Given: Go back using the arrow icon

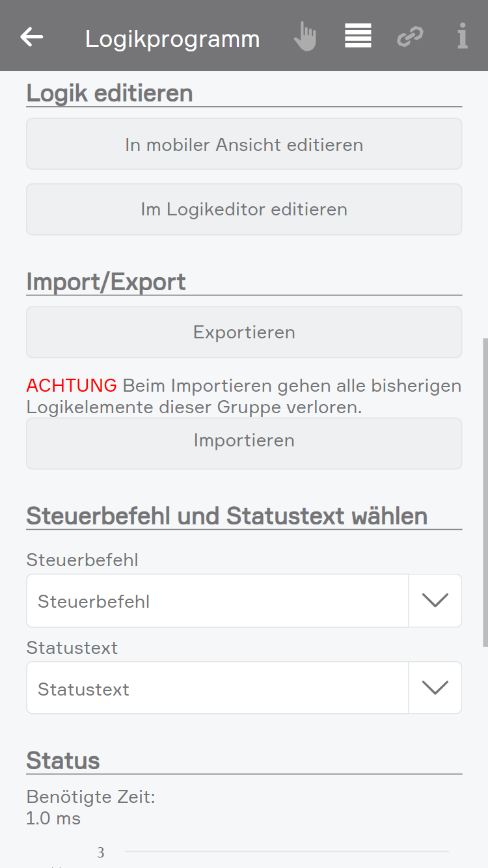Looking at the screenshot, I should tap(32, 37).
